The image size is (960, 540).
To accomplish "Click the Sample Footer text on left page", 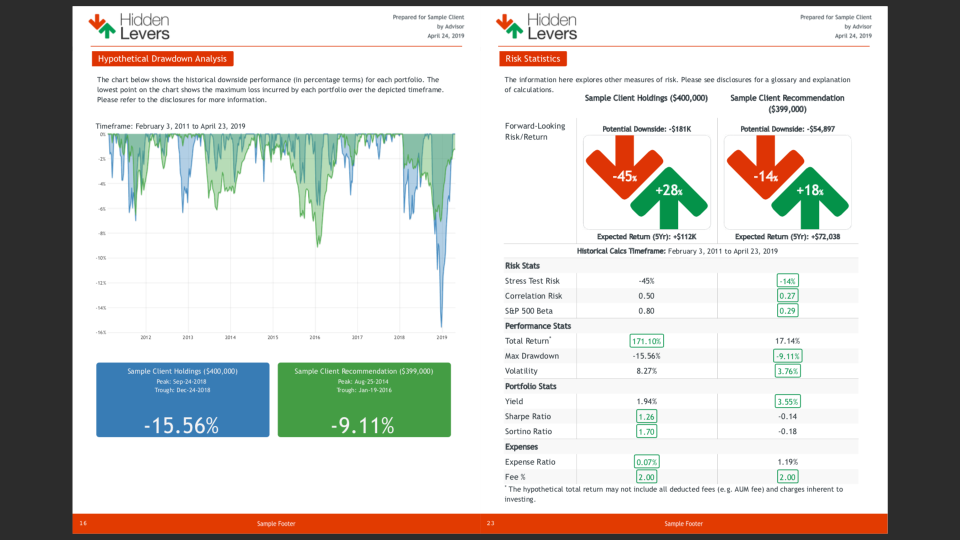I will (275, 524).
